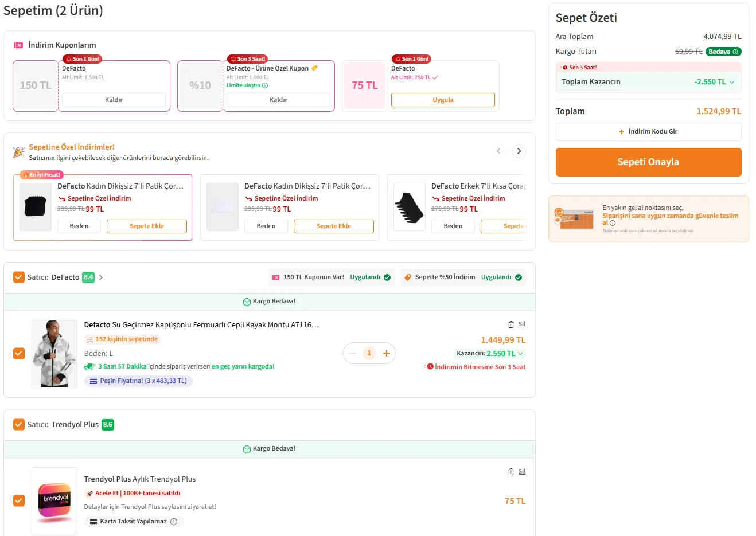Screen dimensions: 756x536
Task: Remove the %10 coupon with Kaldır
Action: click(278, 100)
